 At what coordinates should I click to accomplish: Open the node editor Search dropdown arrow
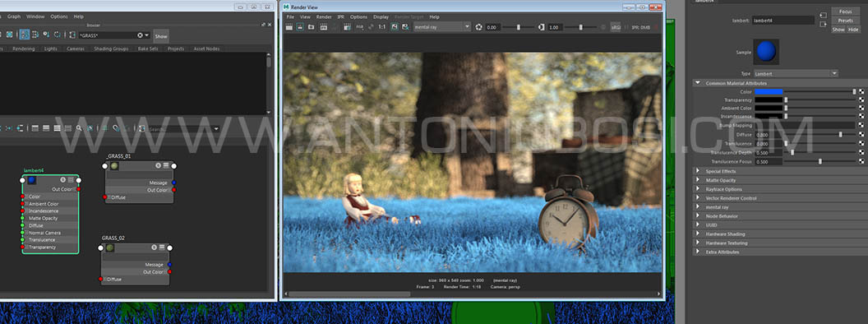216,129
